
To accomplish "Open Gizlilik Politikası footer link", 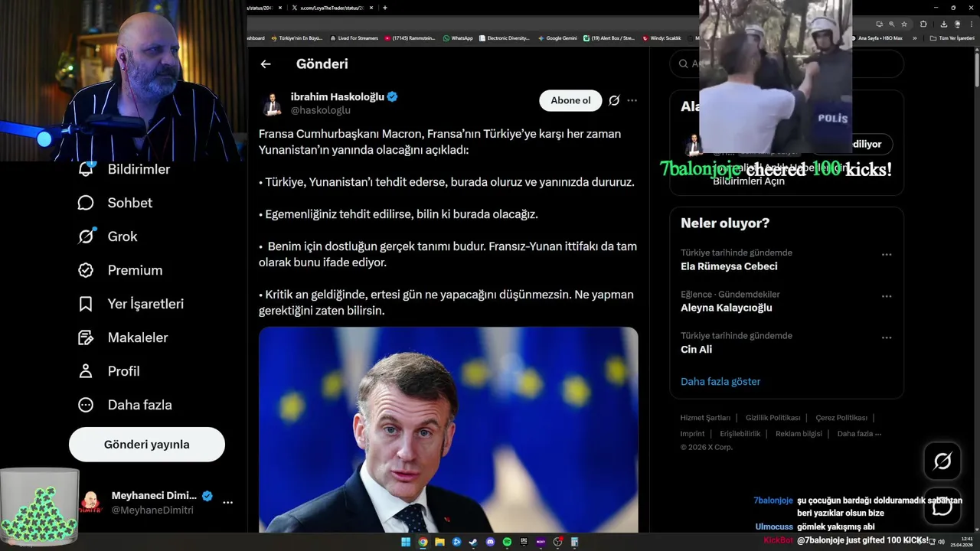I will pos(773,418).
